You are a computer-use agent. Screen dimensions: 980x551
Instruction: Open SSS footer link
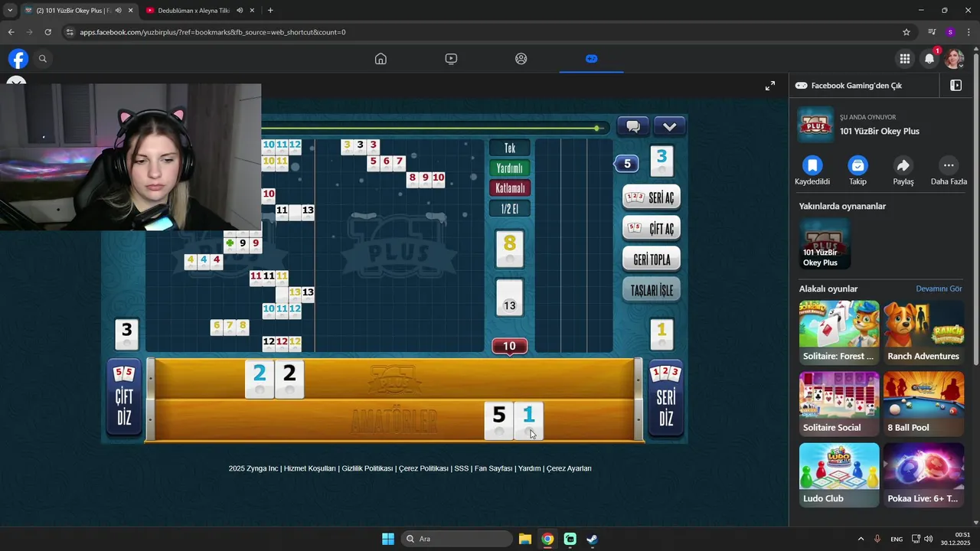[462, 468]
